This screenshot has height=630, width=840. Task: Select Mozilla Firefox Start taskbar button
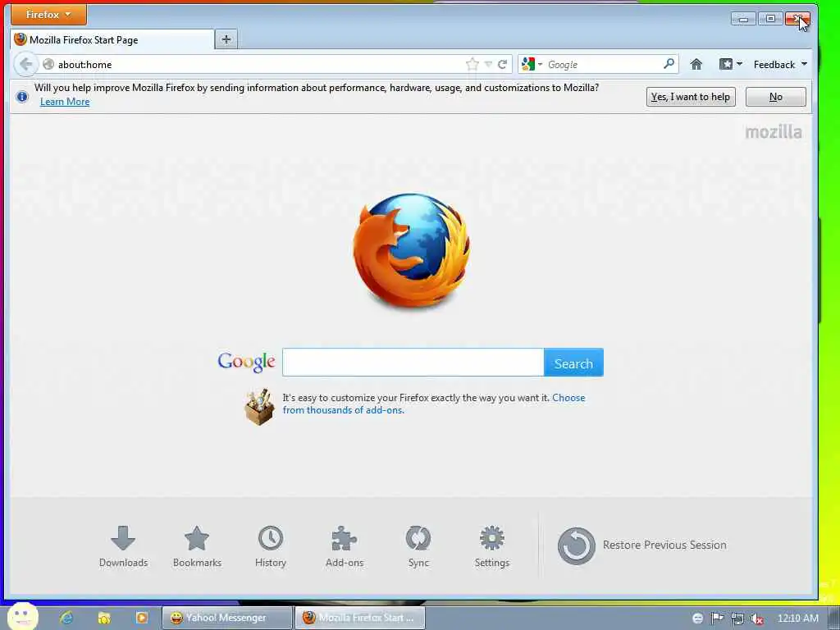click(360, 618)
